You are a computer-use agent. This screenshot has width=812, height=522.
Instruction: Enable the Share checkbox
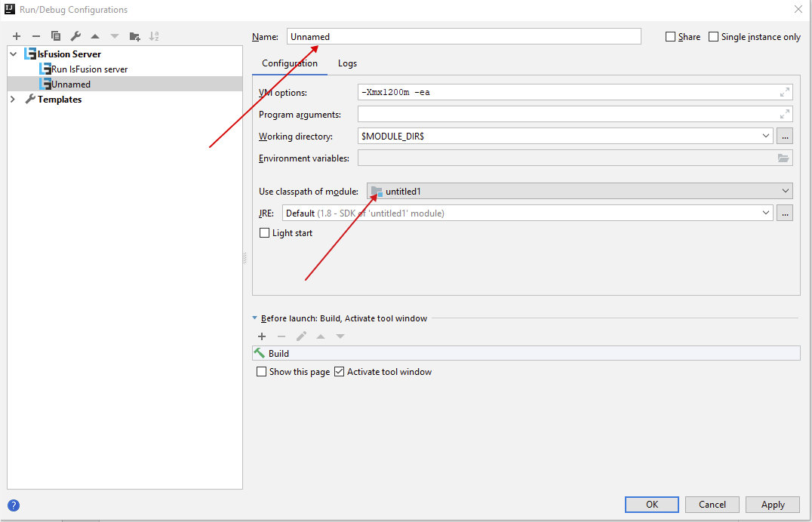pyautogui.click(x=671, y=37)
